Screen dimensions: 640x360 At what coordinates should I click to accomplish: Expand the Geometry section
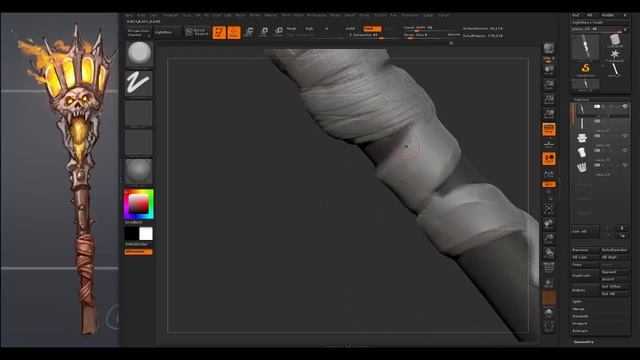[583, 342]
